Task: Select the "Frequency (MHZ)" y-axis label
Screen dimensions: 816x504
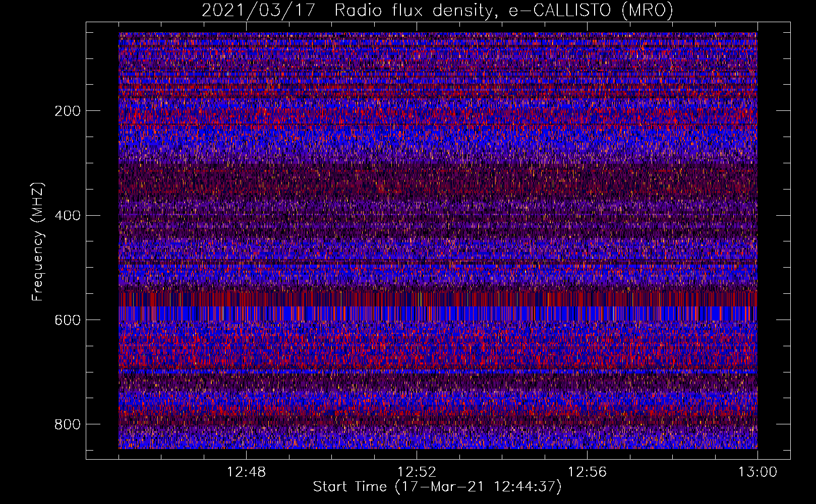Action: coord(38,242)
